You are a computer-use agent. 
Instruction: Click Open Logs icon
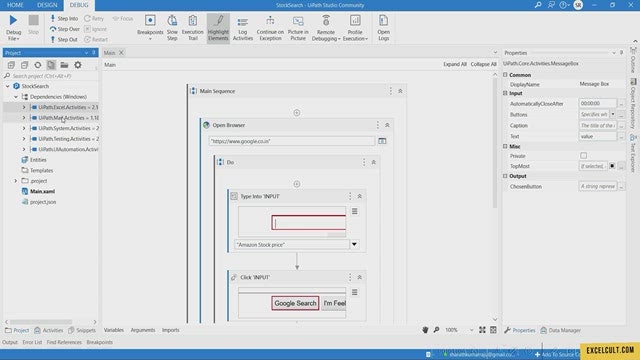pyautogui.click(x=383, y=27)
